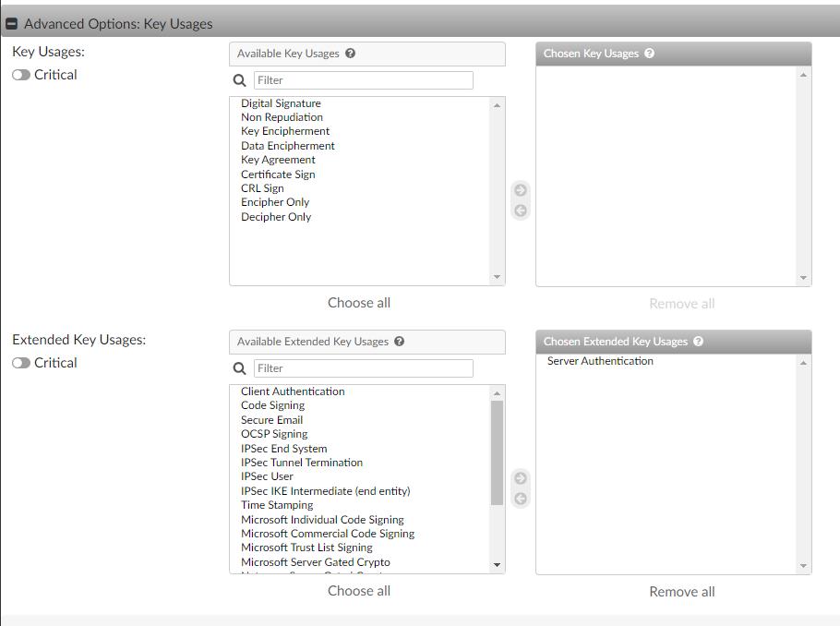Viewport: 840px width, 626px height.
Task: Click search icon beside Extended Key Usages filter
Action: (240, 368)
